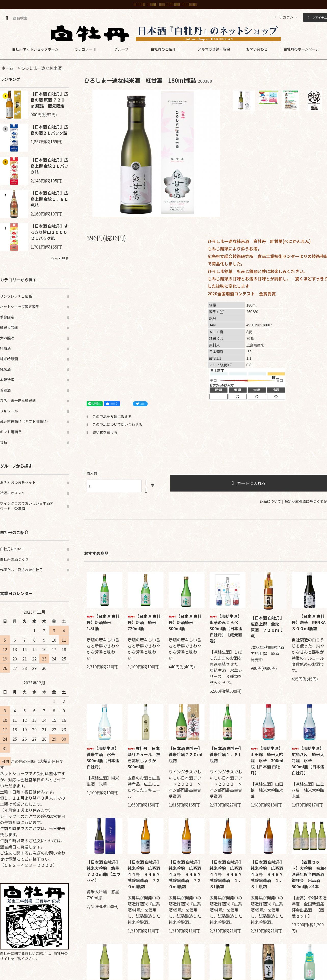
Task: Open サンフレッチェ広島 category
Action: click(x=34, y=296)
